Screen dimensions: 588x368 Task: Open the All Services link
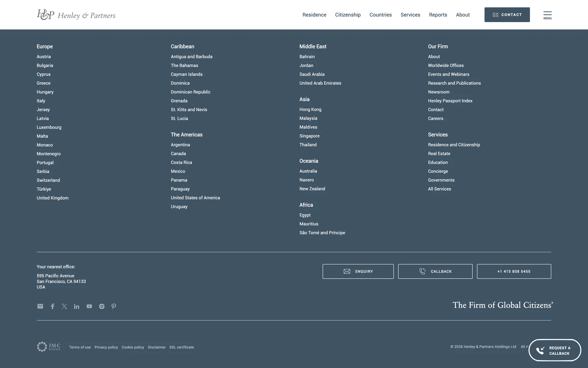(x=440, y=189)
